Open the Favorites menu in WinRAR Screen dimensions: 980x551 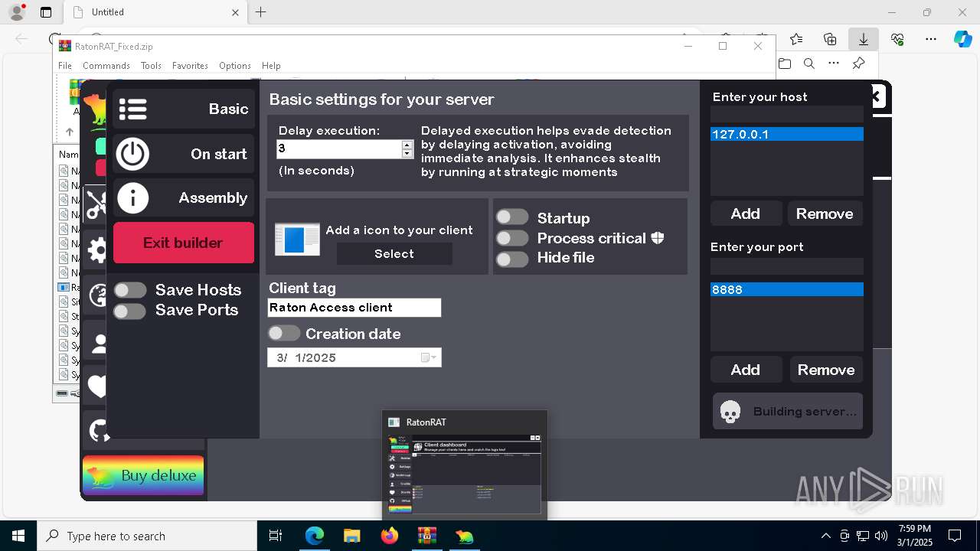[190, 66]
